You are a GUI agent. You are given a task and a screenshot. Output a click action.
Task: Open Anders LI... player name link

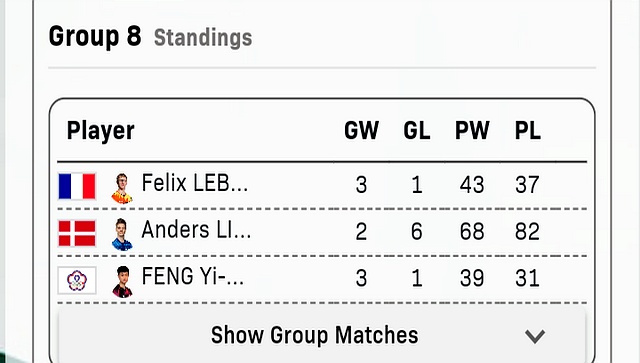(196, 230)
